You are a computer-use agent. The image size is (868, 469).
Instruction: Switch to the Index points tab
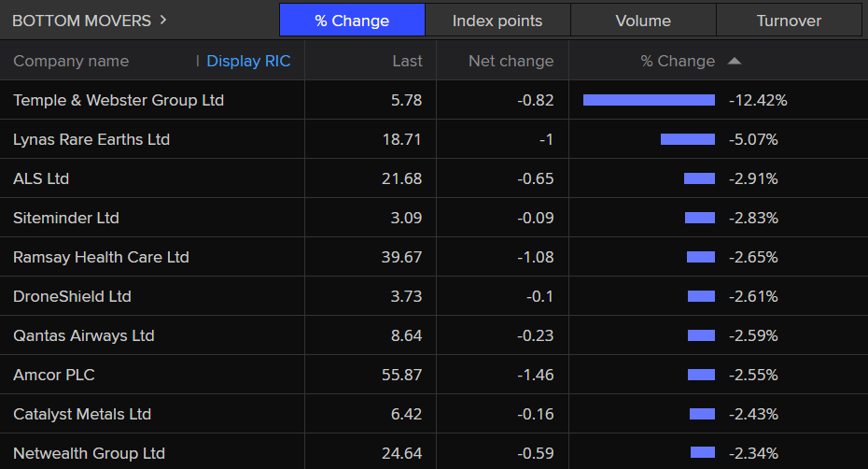pyautogui.click(x=497, y=21)
